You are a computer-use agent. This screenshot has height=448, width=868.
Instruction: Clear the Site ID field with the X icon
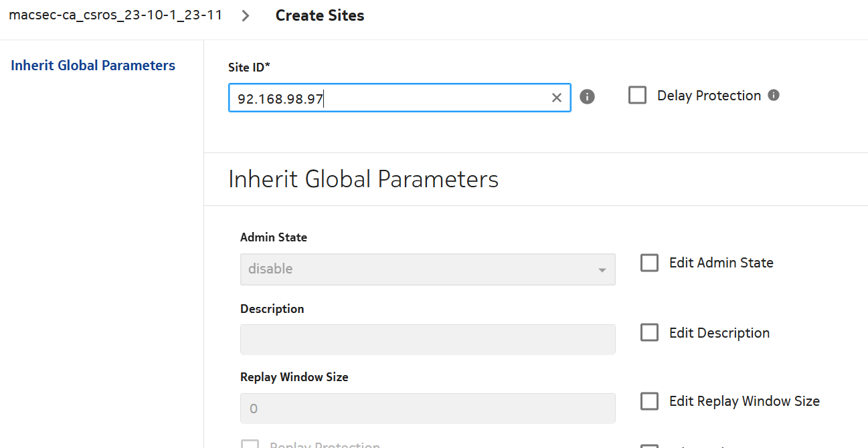(x=556, y=98)
